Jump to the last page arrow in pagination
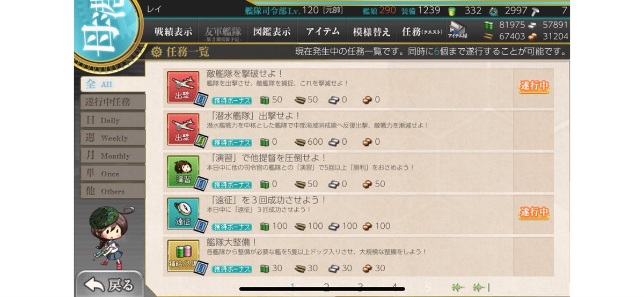Screen dimensions: 644x297 pyautogui.click(x=482, y=287)
